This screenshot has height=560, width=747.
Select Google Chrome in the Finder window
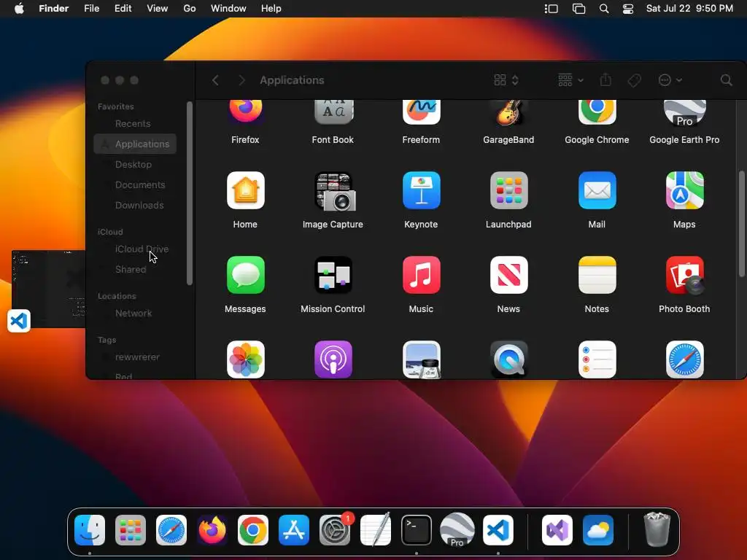[x=597, y=112]
